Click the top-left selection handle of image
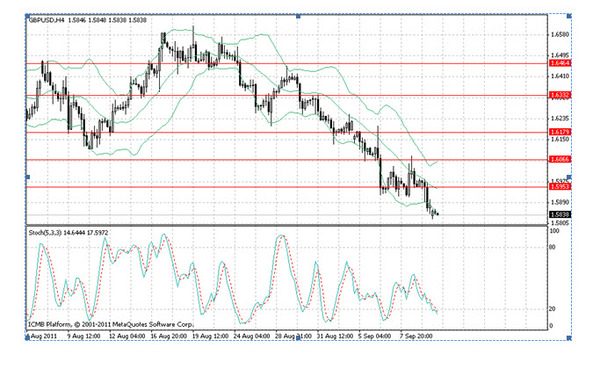600x369 pixels. click(27, 16)
